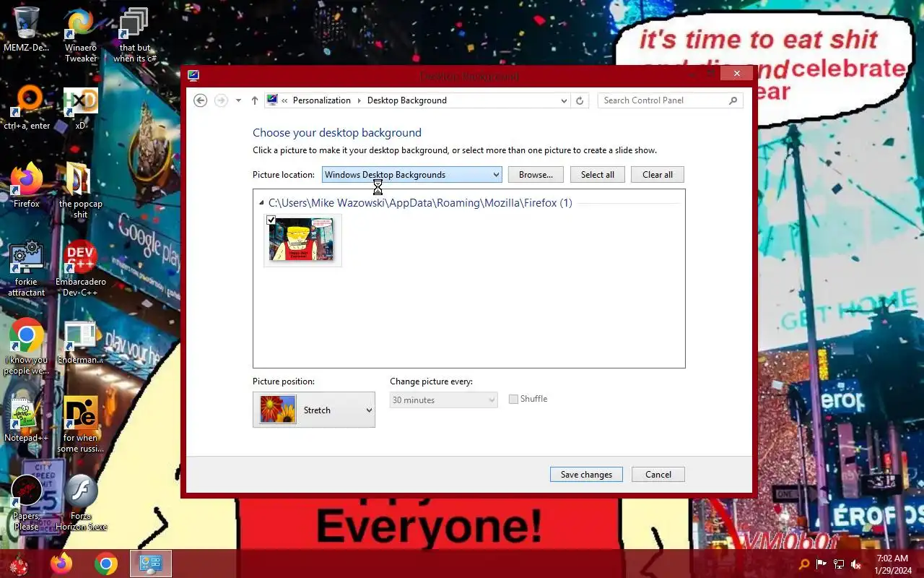Click the search magnifier in Control Panel search
Image resolution: width=924 pixels, height=578 pixels.
click(x=733, y=100)
